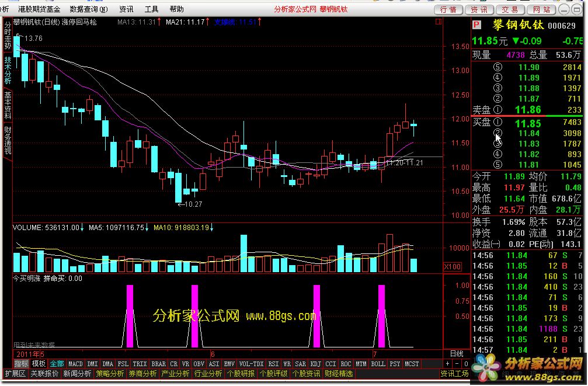Viewport: 588px width, 386px height.
Task: Choose the ASI indicator
Action: [x=214, y=363]
